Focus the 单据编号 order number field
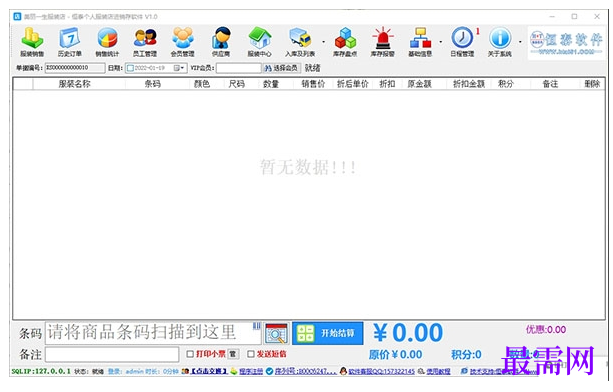 click(x=75, y=68)
